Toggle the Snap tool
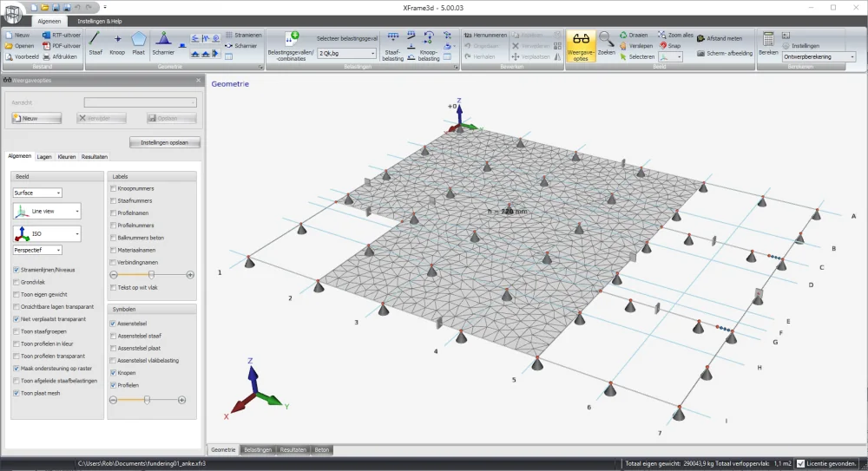Viewport: 868px width, 471px height. (x=670, y=46)
